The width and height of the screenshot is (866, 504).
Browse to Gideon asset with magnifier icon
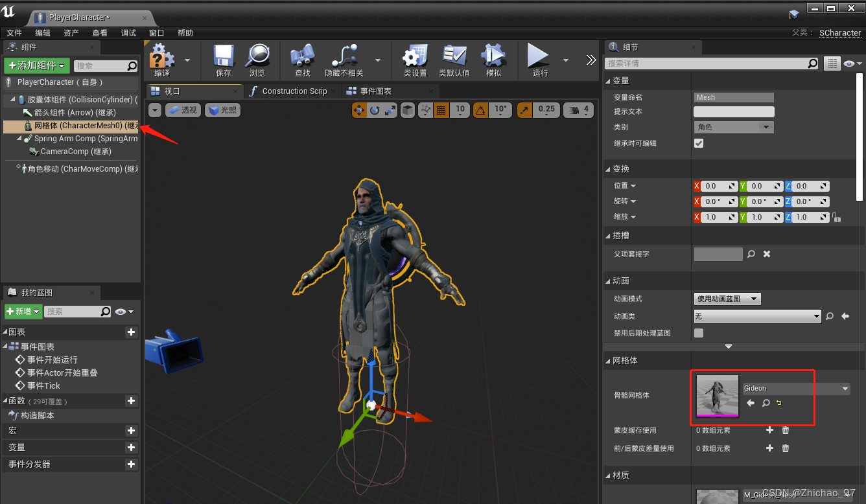click(x=766, y=403)
